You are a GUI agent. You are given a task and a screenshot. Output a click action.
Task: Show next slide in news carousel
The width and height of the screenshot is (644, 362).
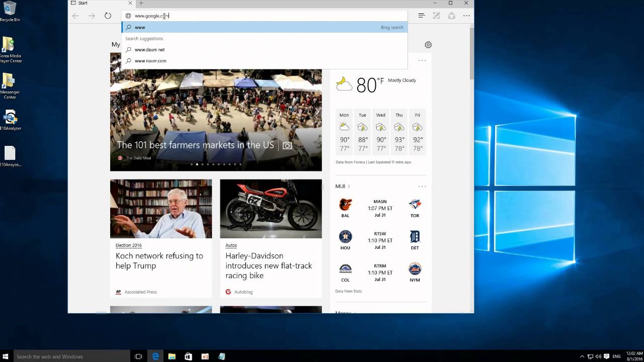tap(317, 112)
